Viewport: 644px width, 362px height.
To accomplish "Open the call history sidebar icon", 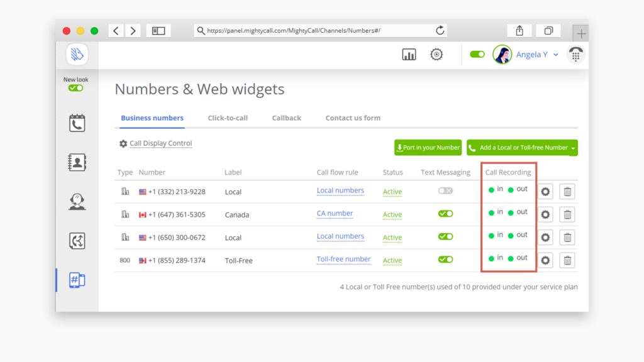I will pos(77,123).
